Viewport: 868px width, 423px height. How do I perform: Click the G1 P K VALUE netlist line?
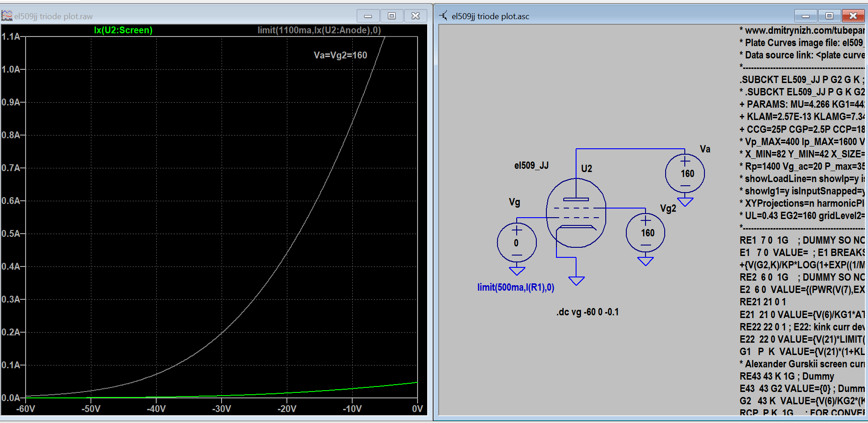(x=802, y=352)
